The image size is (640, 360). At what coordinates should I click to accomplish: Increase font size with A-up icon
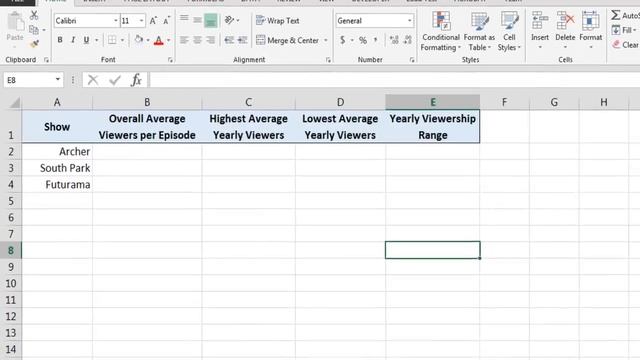click(153, 20)
